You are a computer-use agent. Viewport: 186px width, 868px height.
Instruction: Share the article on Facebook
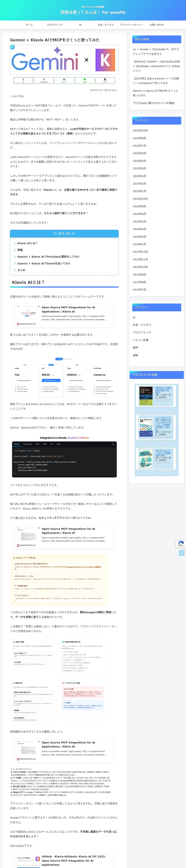pyautogui.click(x=44, y=81)
